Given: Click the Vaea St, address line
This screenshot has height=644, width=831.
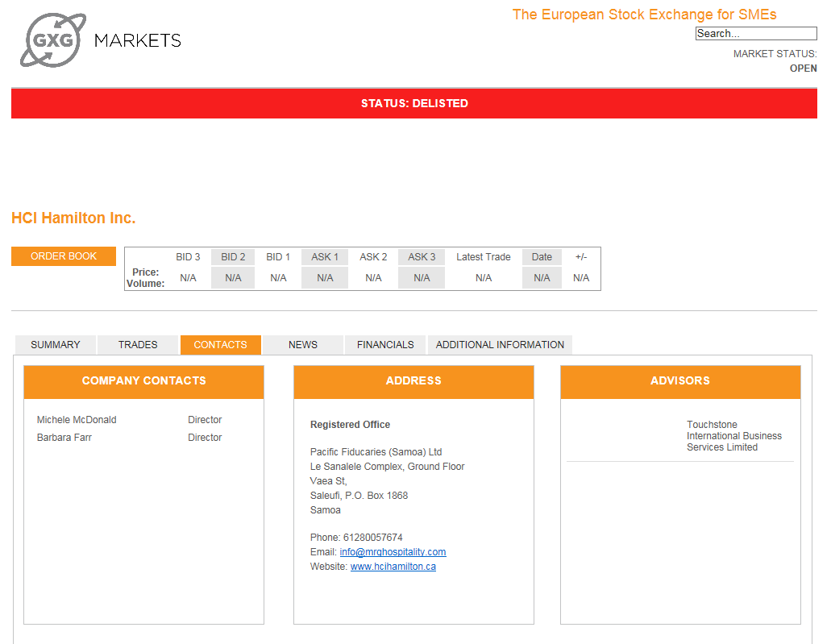Looking at the screenshot, I should click(329, 481).
